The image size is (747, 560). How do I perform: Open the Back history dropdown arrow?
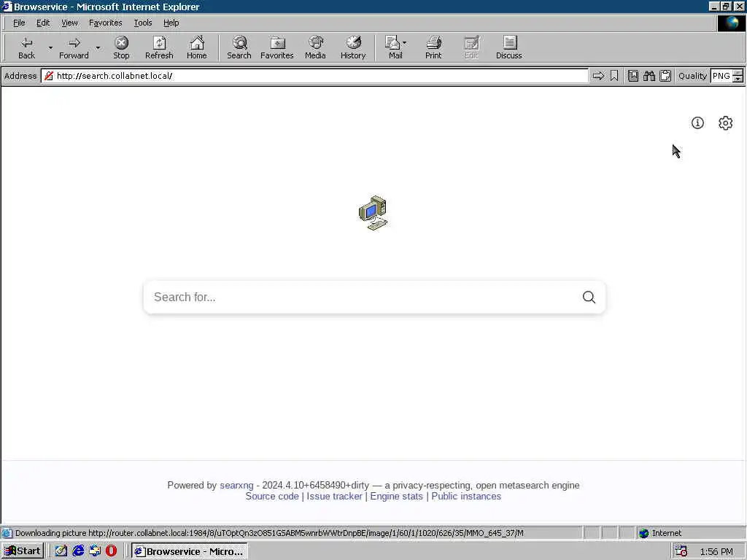[x=50, y=47]
